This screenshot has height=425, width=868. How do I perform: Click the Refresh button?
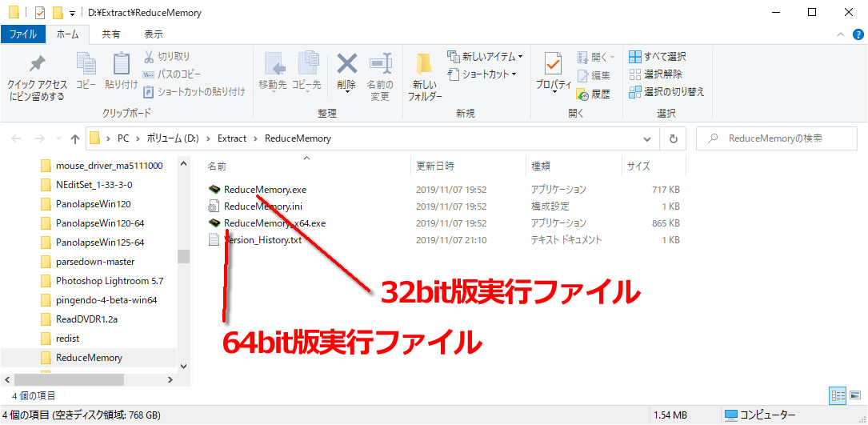673,138
